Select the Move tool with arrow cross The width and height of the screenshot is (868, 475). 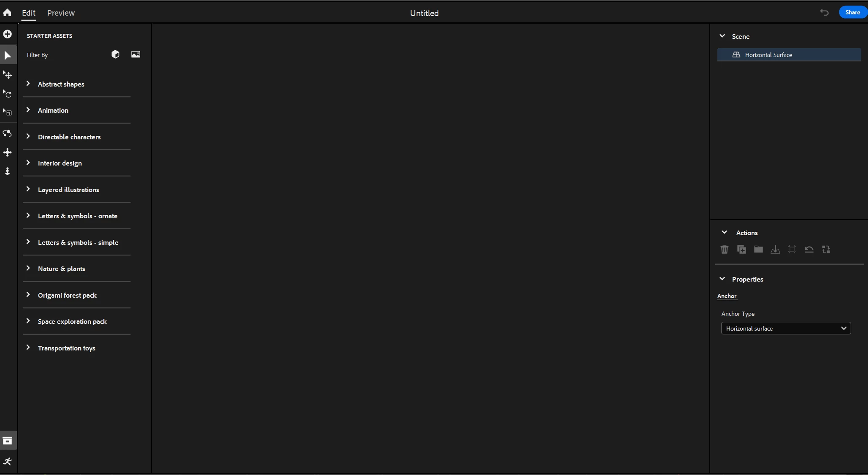[8, 75]
